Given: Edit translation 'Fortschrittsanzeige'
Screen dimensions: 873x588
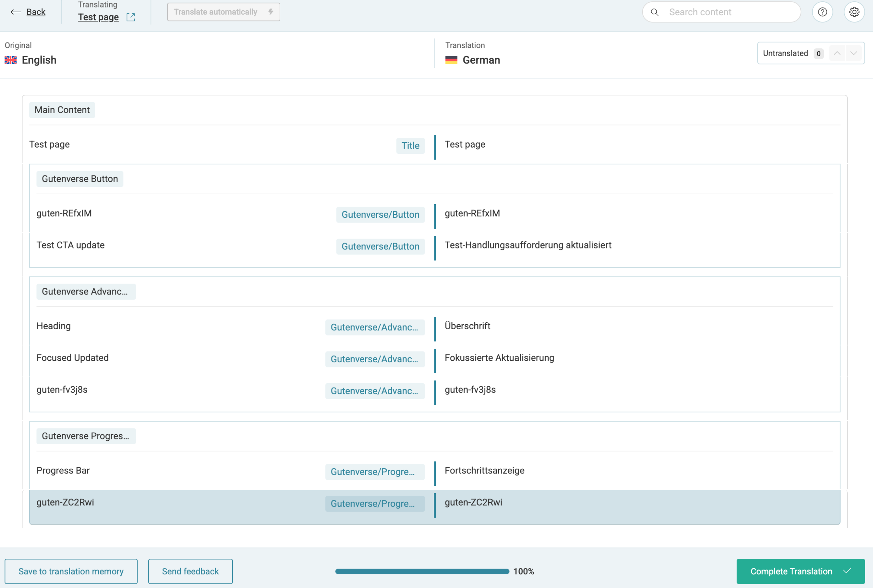Looking at the screenshot, I should [484, 470].
